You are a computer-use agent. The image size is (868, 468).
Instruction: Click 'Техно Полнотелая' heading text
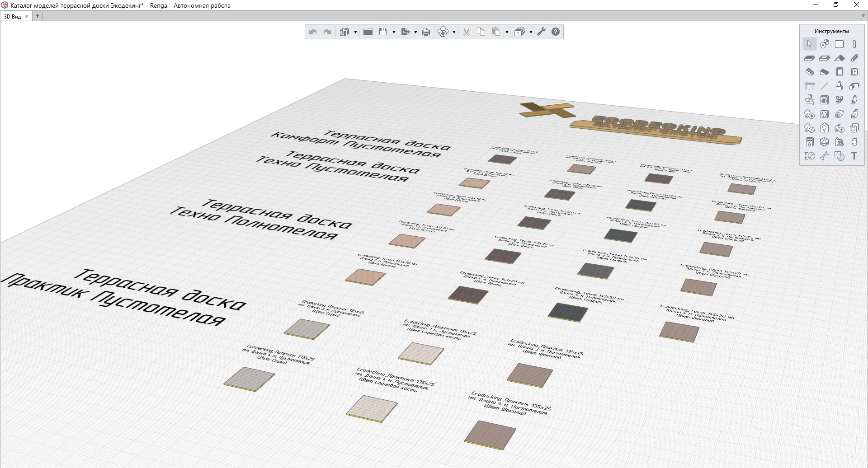coord(253,223)
